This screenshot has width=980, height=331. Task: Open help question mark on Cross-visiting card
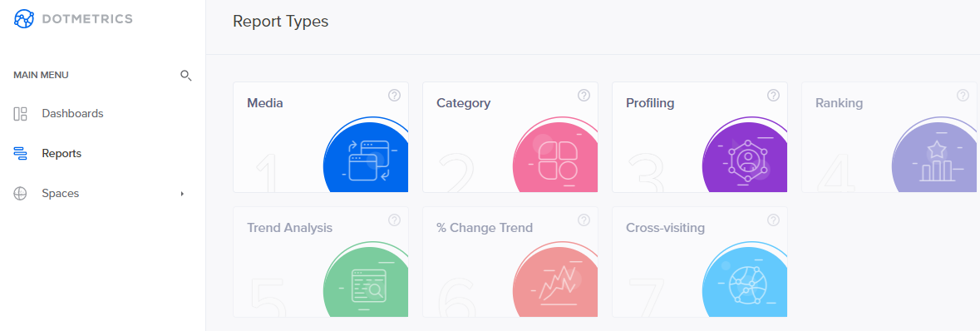pos(773,220)
